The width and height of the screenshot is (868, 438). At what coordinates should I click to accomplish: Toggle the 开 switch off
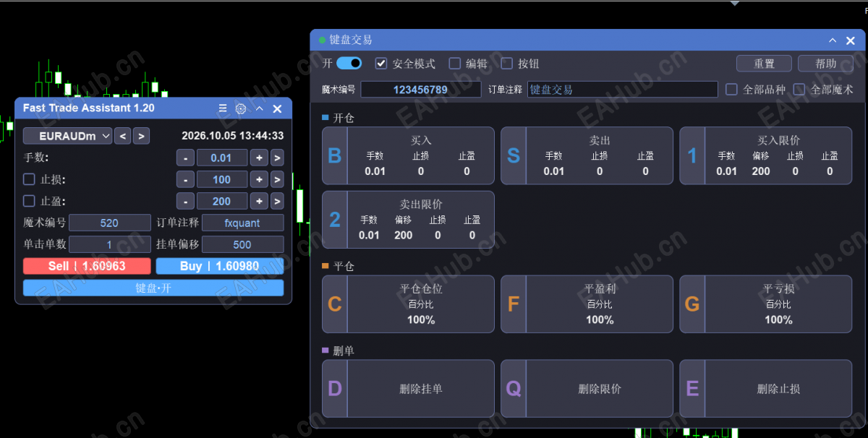349,64
